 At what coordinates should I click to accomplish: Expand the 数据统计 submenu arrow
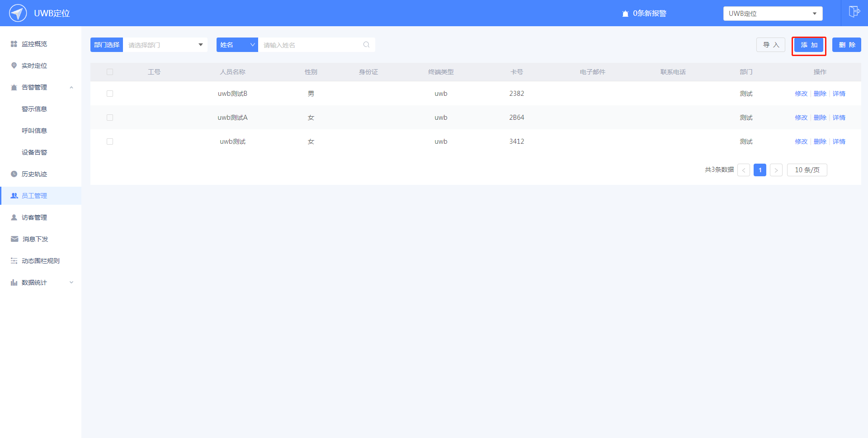click(x=71, y=283)
